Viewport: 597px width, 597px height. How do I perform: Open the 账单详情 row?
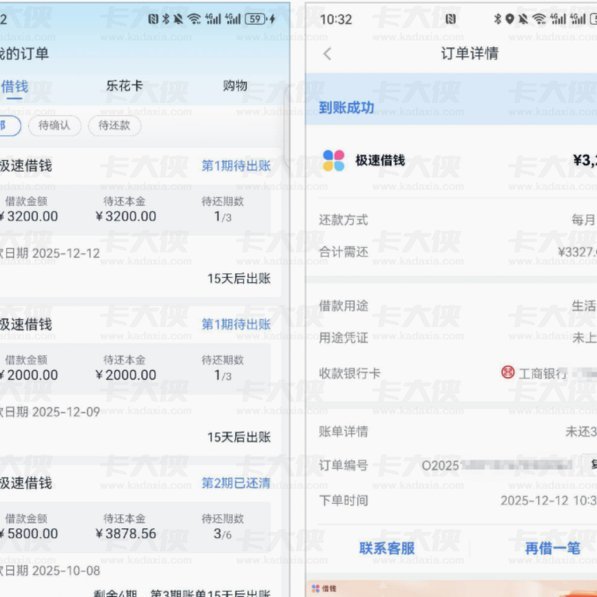click(x=458, y=431)
